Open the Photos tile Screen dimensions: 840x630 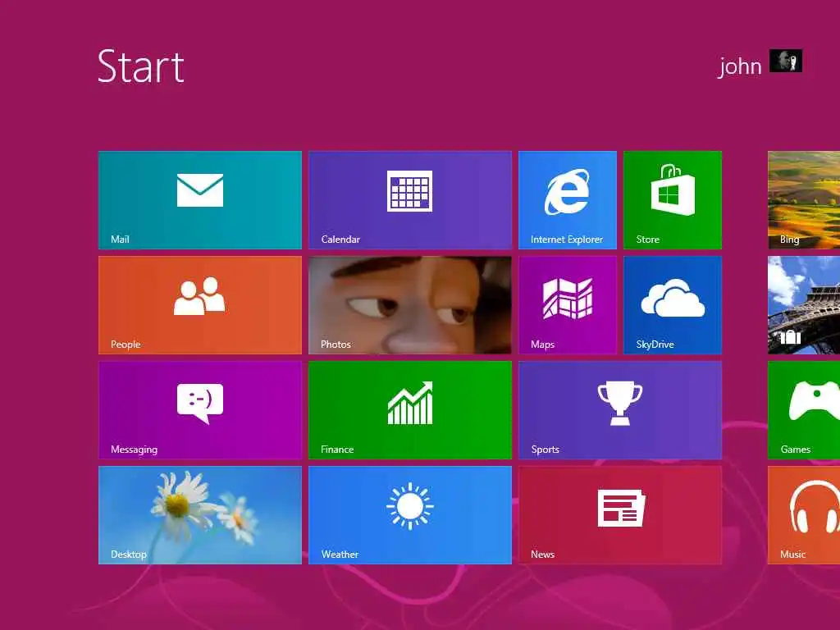(x=410, y=305)
